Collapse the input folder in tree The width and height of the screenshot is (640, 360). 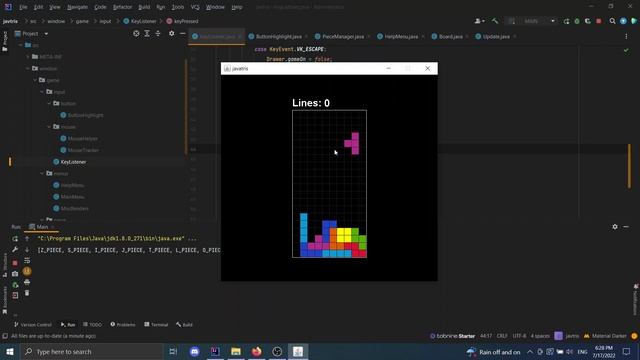tap(42, 92)
